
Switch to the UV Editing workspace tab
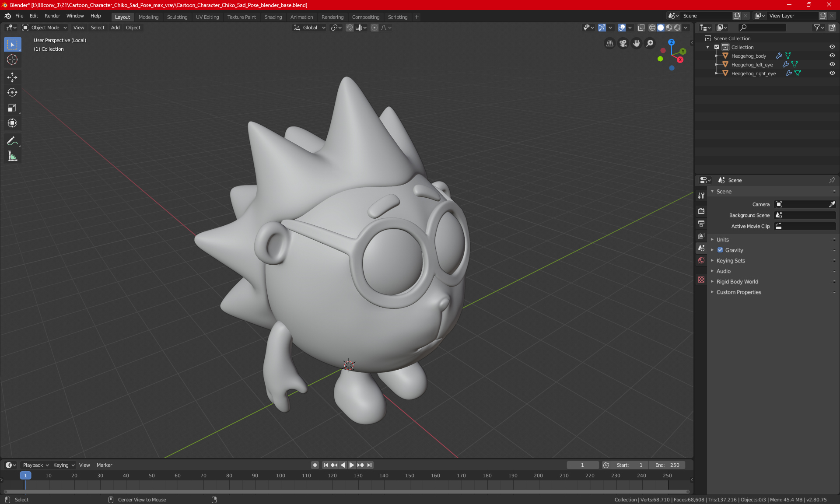click(x=207, y=17)
